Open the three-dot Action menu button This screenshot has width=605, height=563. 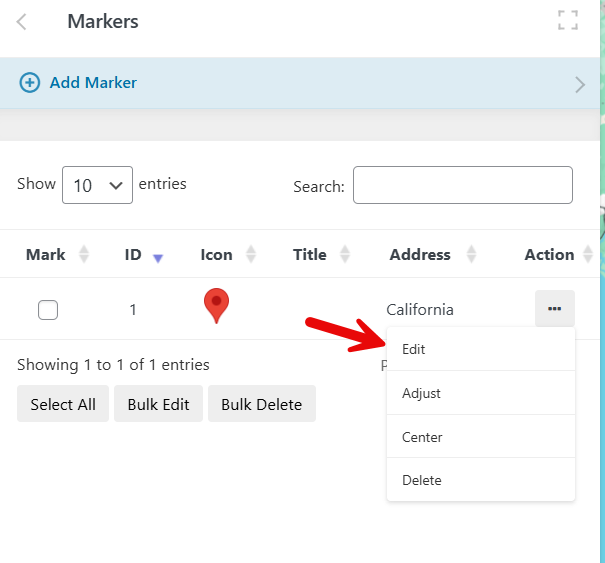(x=554, y=309)
